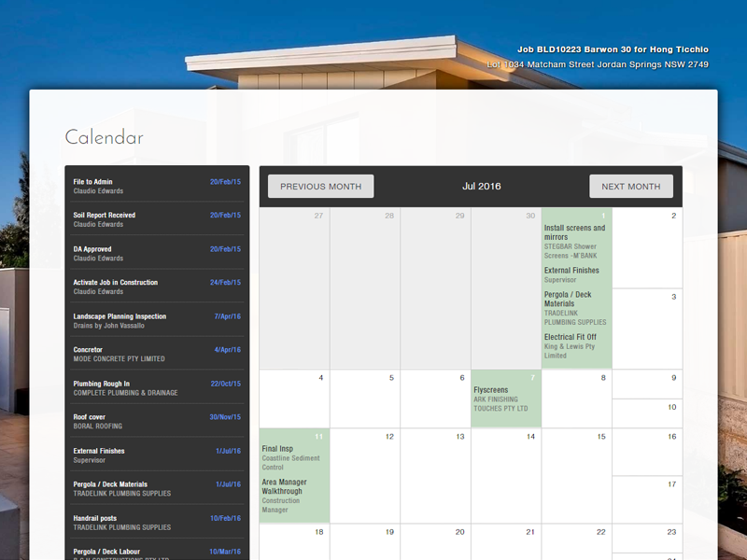
Task: Select calendar day 8
Action: coord(576,399)
